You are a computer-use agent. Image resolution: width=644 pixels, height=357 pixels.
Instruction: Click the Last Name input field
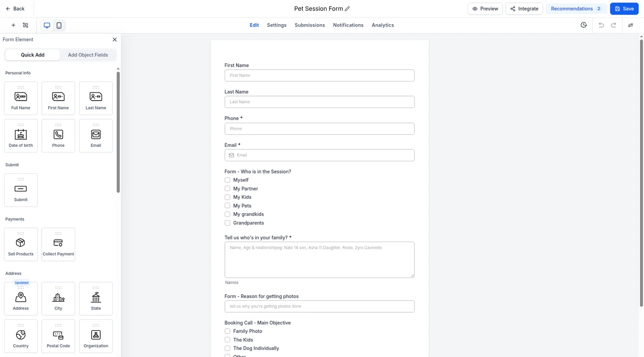point(319,102)
